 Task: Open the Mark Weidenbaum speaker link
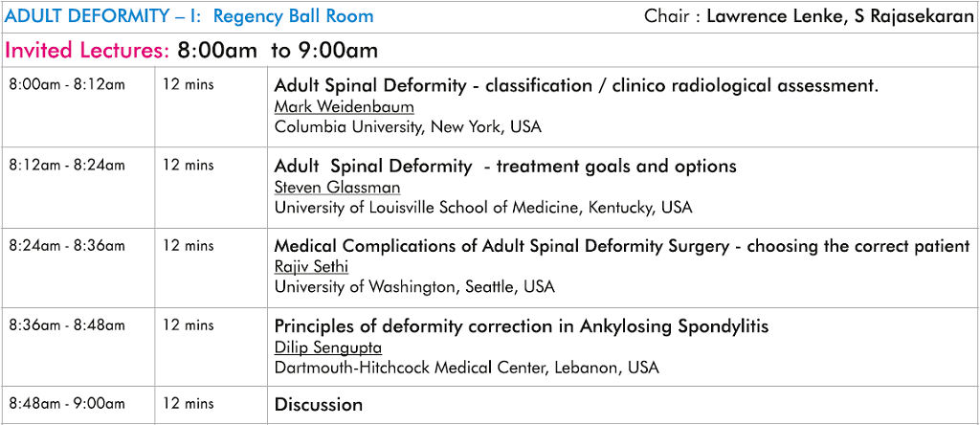coord(344,107)
